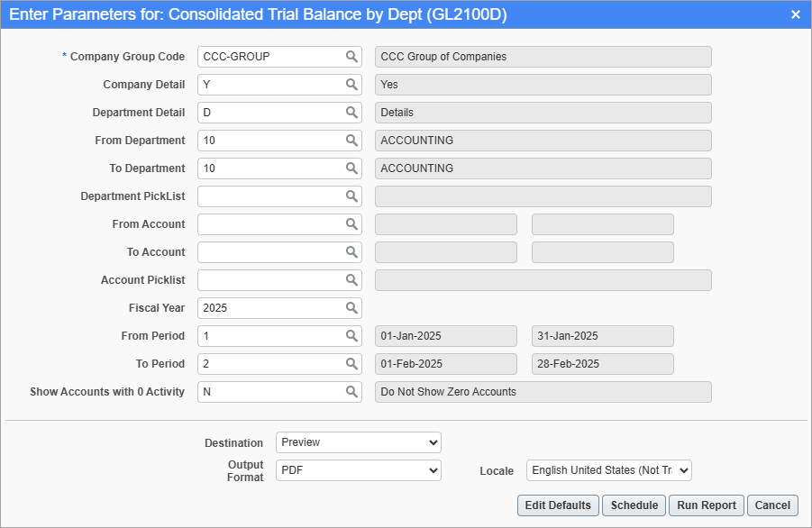Open the Company Detail lookup
Image resolution: width=812 pixels, height=528 pixels.
(351, 84)
